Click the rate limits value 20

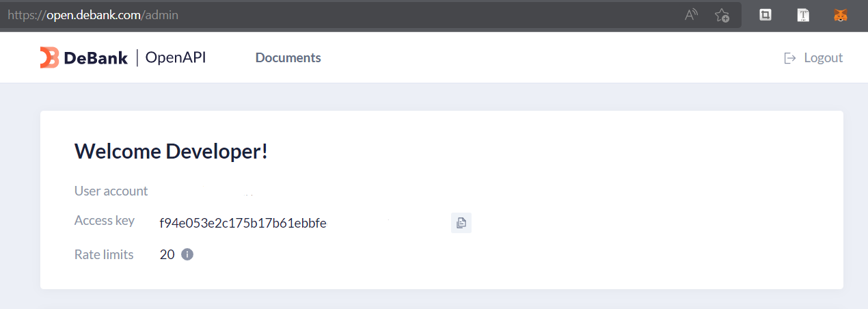point(167,254)
